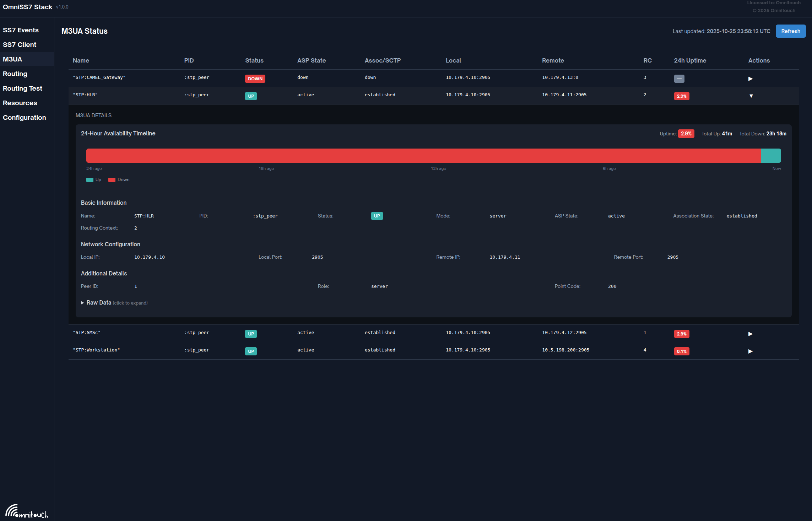This screenshot has height=521, width=812.
Task: Click the green Up segment of timeline
Action: tap(770, 156)
